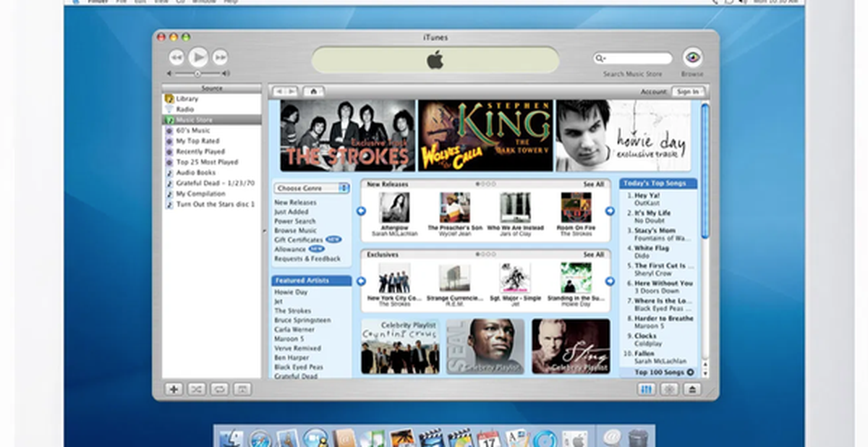The image size is (868, 447).
Task: Click the eject disc button
Action: (692, 389)
